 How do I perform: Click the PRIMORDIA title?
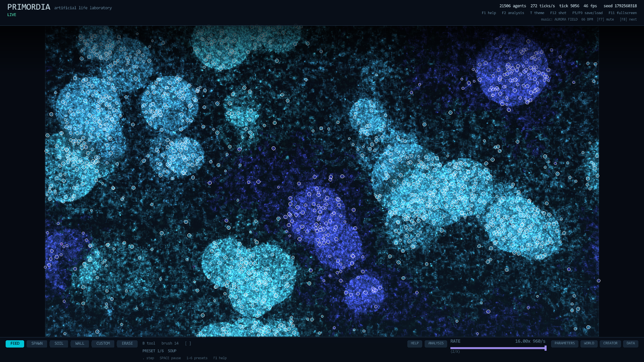click(x=29, y=7)
